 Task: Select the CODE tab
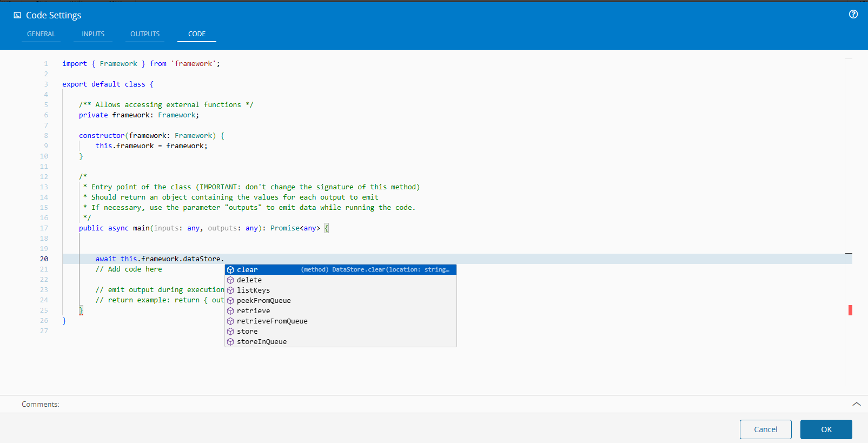coord(197,34)
